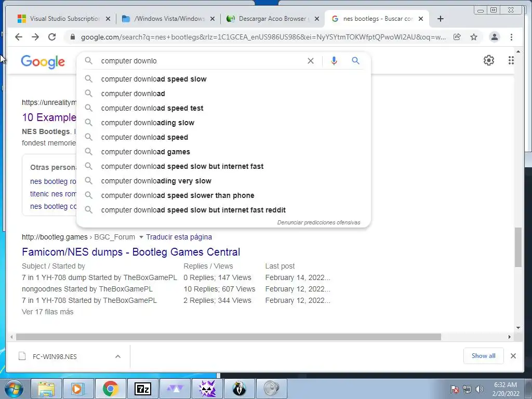Share this page icon in address bar

point(457,37)
